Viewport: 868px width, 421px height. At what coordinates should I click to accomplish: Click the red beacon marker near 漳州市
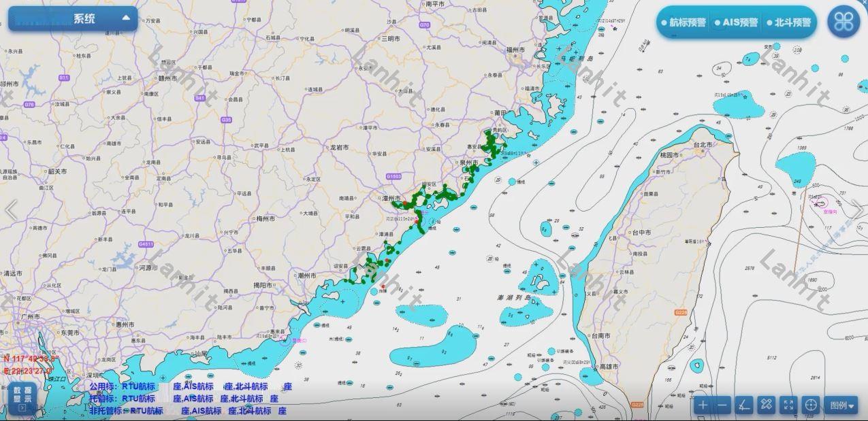[x=404, y=203]
